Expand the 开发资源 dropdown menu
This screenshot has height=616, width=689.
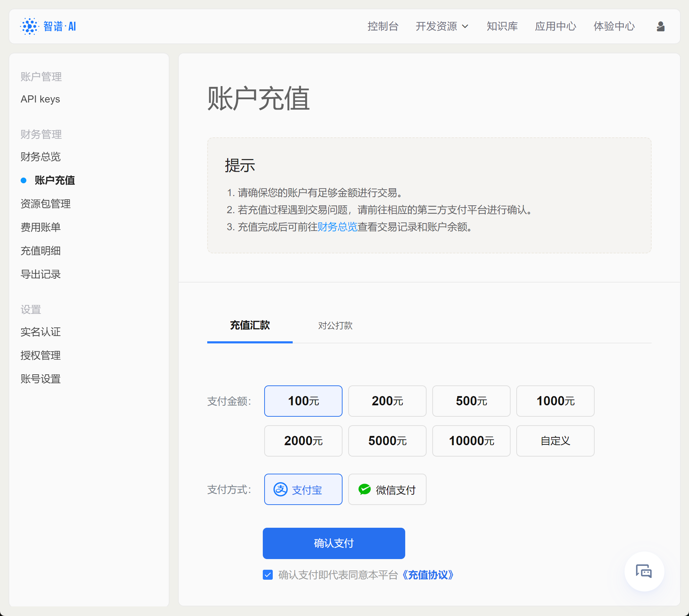coord(442,26)
